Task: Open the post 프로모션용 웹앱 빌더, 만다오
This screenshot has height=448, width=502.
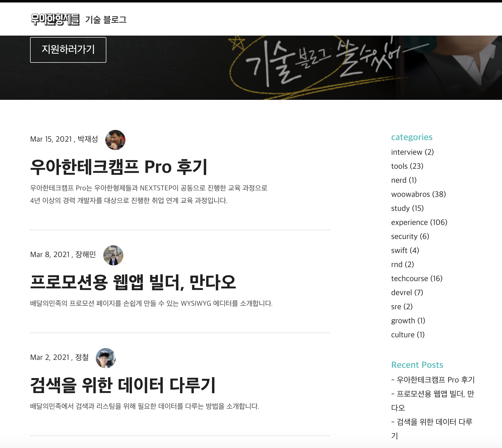Action: click(133, 282)
